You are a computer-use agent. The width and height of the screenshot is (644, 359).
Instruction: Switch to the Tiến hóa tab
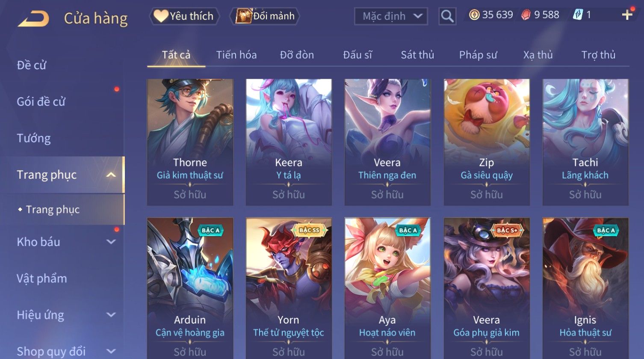coord(236,55)
